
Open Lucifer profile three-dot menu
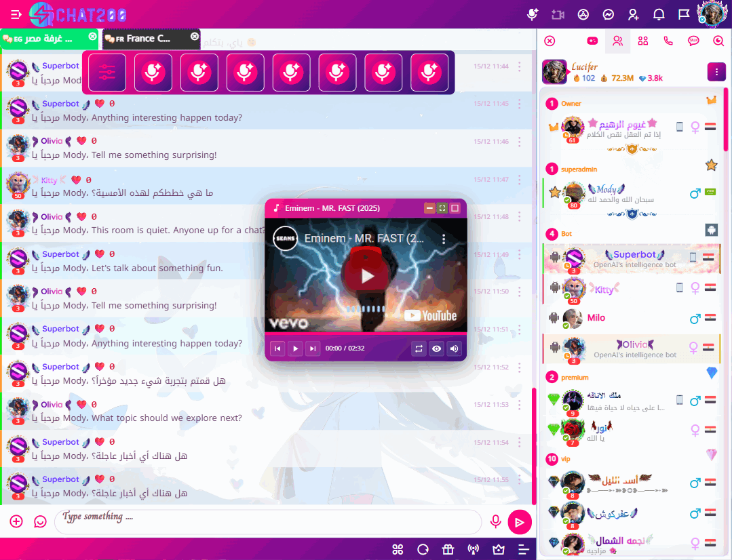[716, 71]
